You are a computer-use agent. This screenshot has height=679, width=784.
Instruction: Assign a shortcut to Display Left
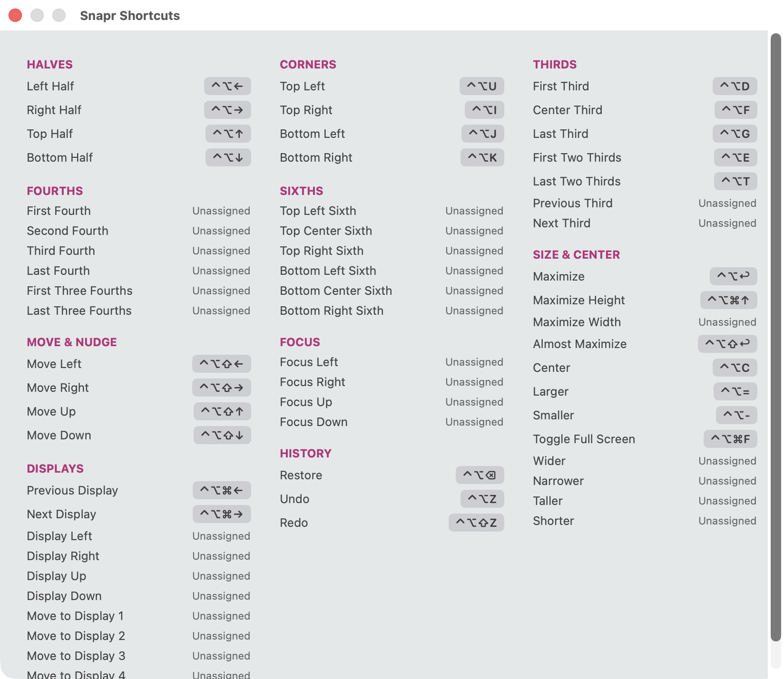(221, 536)
